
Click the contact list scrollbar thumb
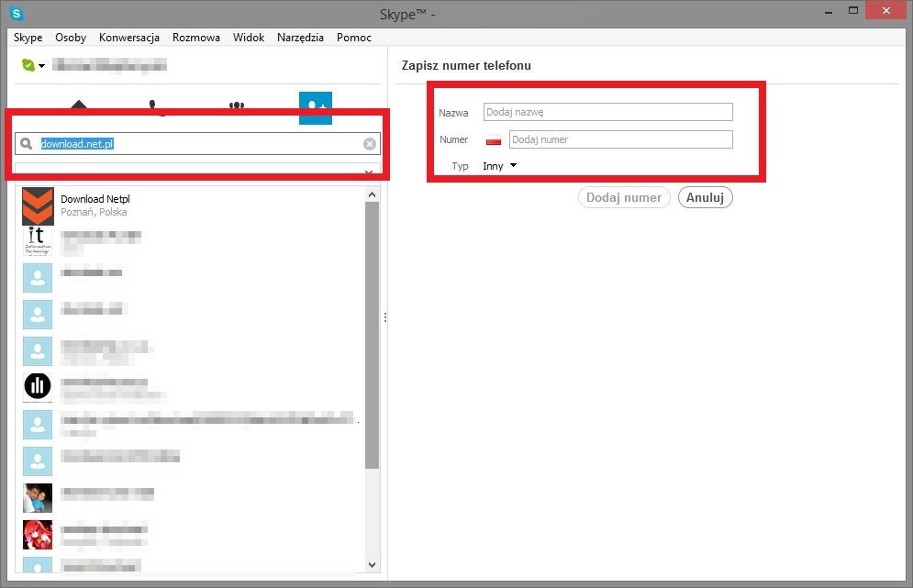[372, 336]
